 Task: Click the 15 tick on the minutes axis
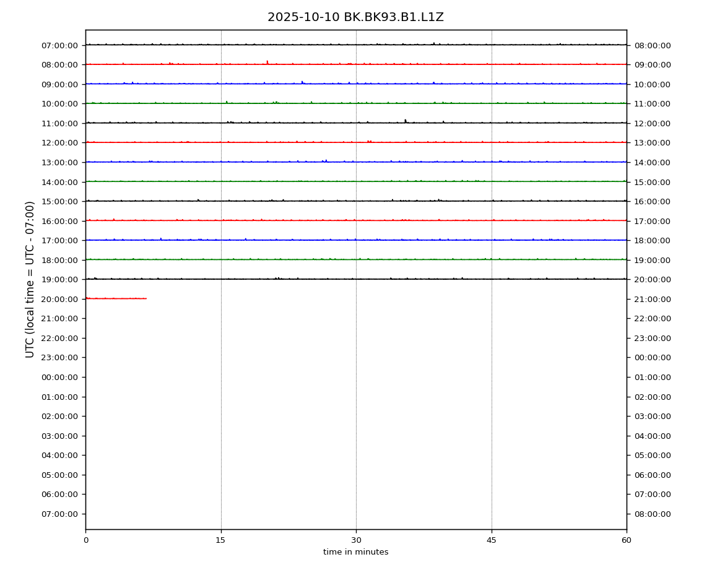click(x=220, y=540)
